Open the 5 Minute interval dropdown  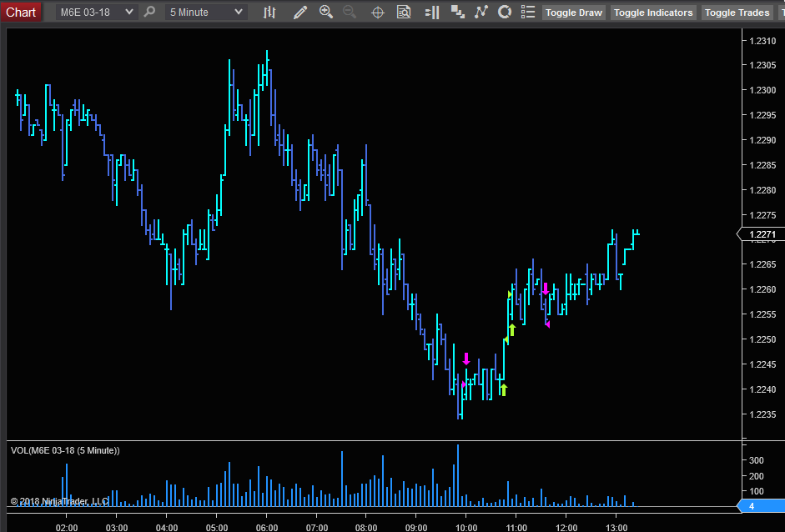(x=206, y=12)
